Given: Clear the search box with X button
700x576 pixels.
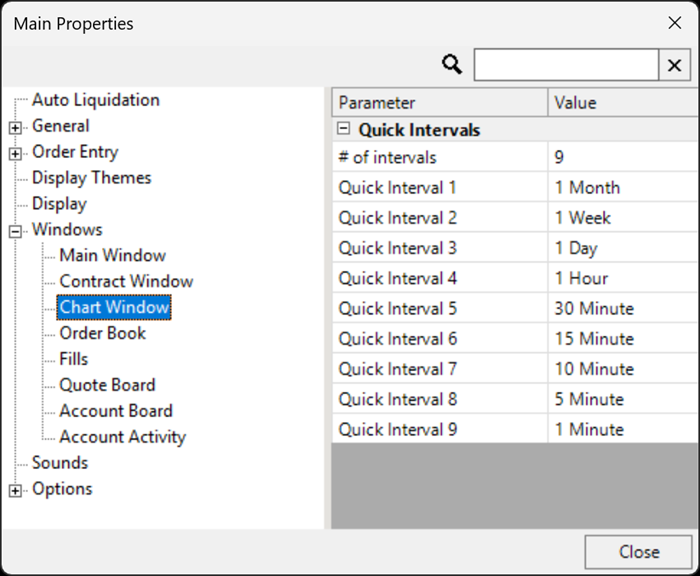Looking at the screenshot, I should (674, 65).
